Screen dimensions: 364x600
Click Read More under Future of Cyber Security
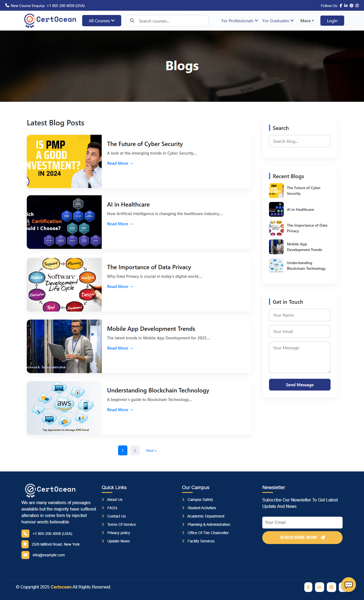pos(120,163)
